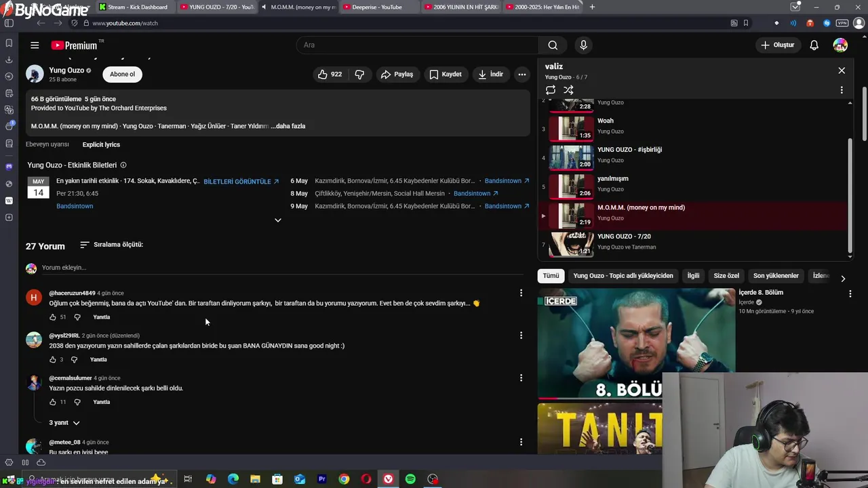
Task: Toggle the browser sidebar panel icon
Action: [x=9, y=23]
